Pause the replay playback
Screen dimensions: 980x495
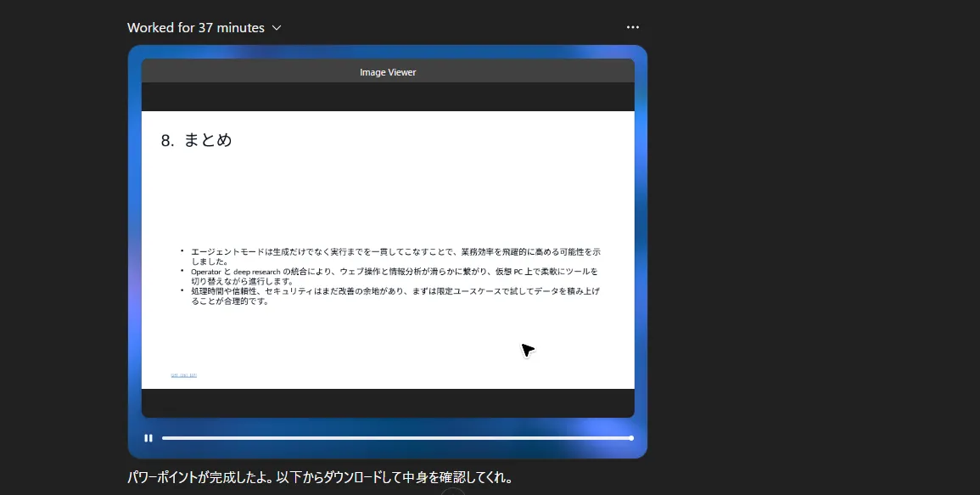(148, 438)
